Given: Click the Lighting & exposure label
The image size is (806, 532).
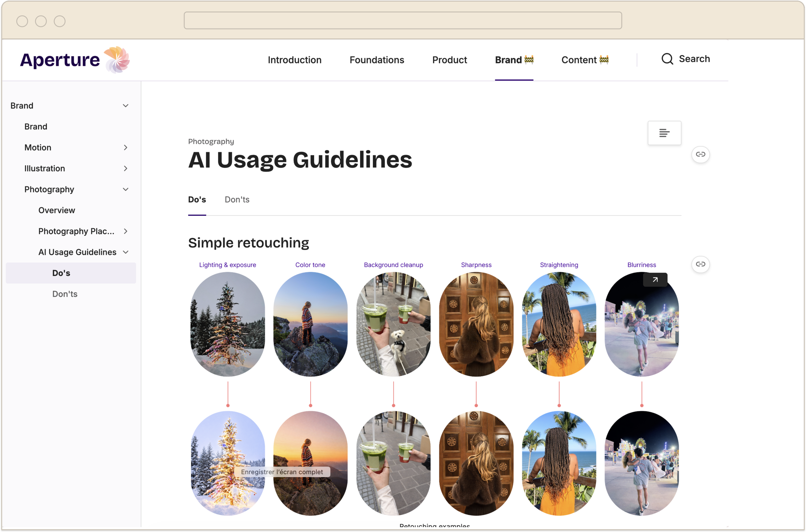Looking at the screenshot, I should [227, 265].
